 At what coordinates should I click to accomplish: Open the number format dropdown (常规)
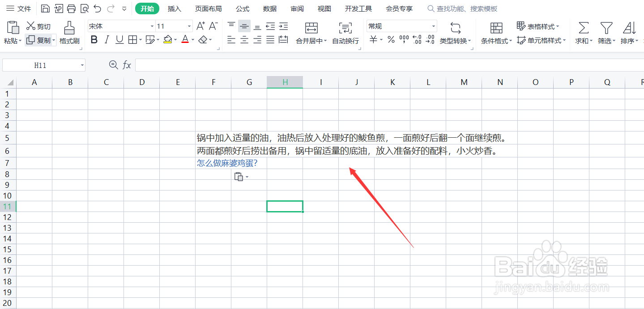433,26
